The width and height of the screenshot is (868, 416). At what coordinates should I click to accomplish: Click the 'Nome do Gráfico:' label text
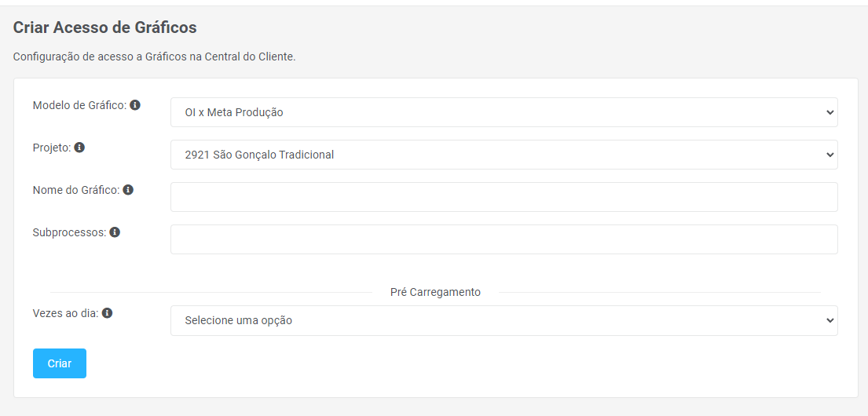(x=76, y=190)
